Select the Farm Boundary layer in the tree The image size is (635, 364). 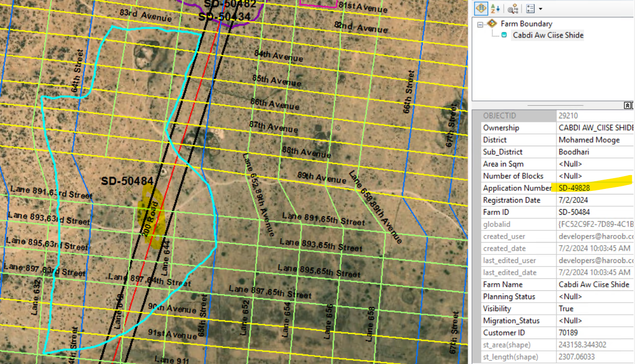(x=526, y=23)
